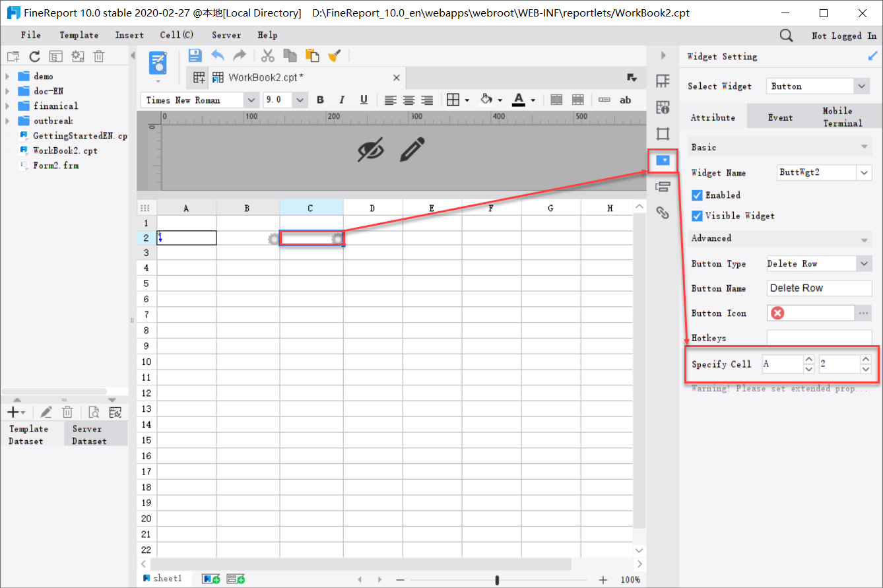Viewport: 883px width, 588px height.
Task: Select cell B2 in the spreadsheet
Action: pos(247,238)
